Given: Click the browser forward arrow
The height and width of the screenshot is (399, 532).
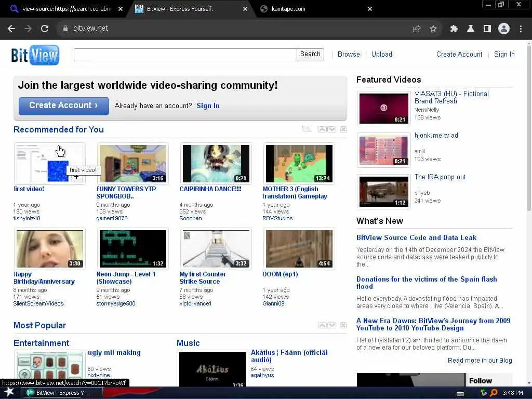Looking at the screenshot, I should pyautogui.click(x=28, y=29).
